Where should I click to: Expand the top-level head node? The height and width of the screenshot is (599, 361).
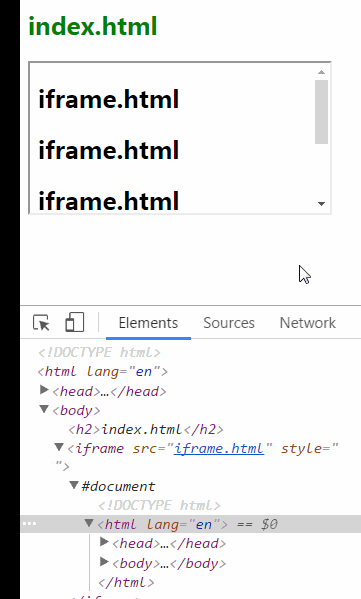tap(44, 390)
